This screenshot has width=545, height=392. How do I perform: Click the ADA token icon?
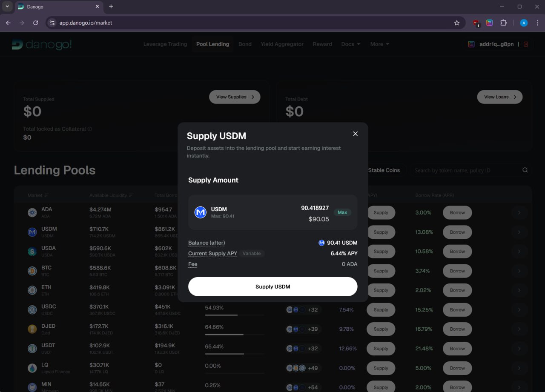click(32, 212)
